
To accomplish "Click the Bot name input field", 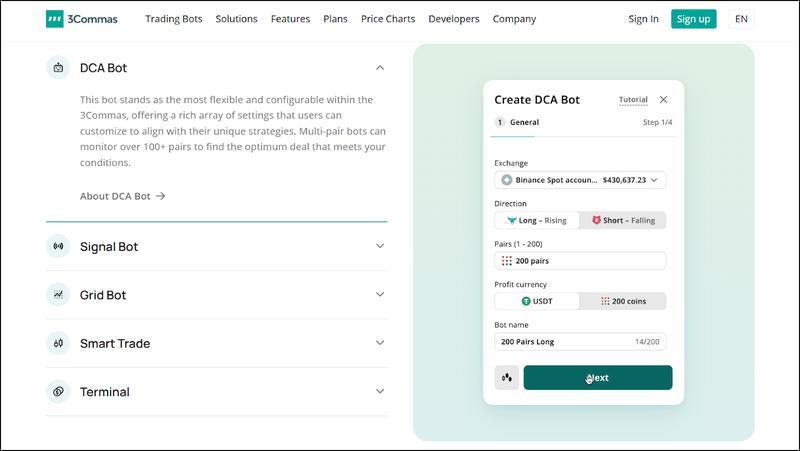I will click(x=565, y=342).
